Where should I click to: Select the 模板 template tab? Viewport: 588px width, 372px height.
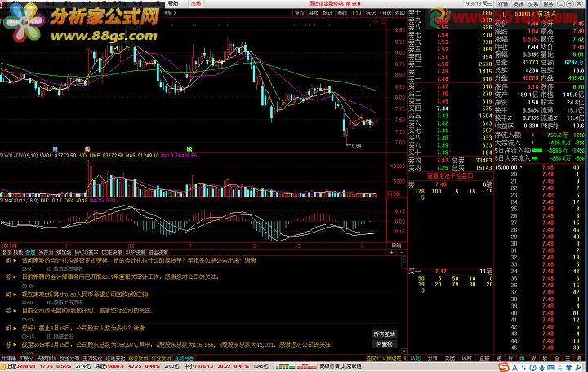coord(18,253)
